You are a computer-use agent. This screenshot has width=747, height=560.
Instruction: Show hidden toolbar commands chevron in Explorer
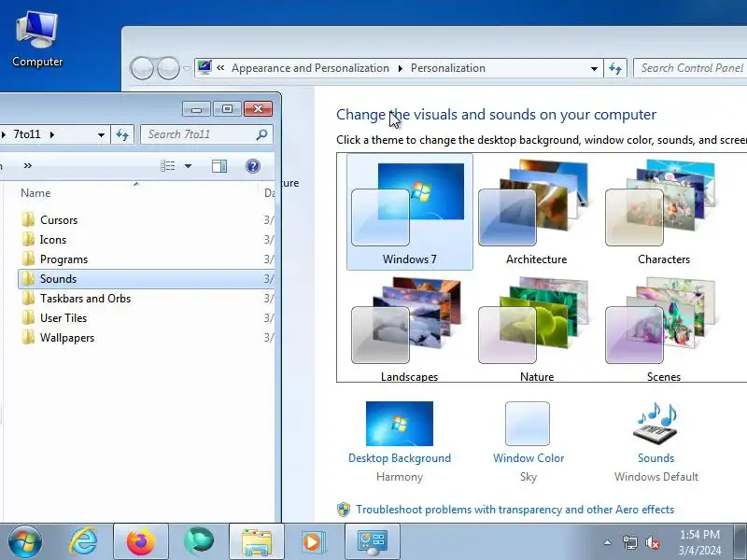coord(28,166)
